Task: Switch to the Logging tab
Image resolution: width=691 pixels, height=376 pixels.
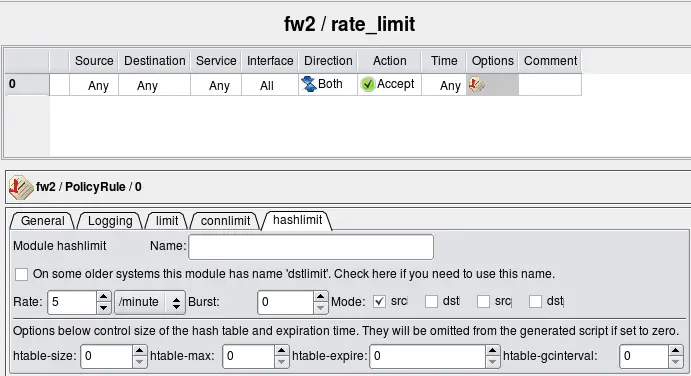Action: click(x=110, y=221)
